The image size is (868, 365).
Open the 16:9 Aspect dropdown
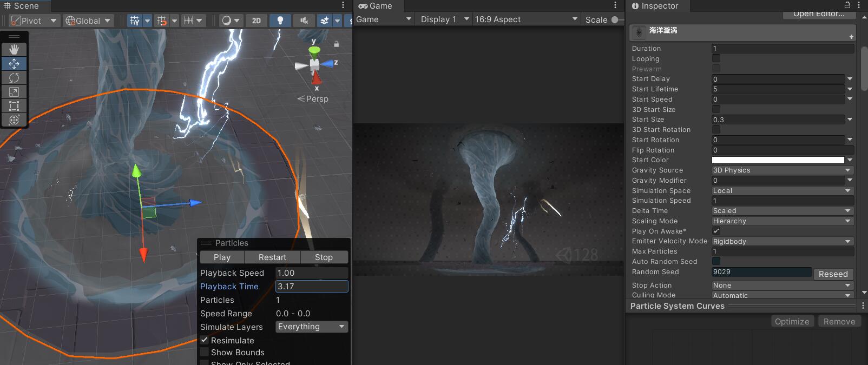[x=525, y=19]
